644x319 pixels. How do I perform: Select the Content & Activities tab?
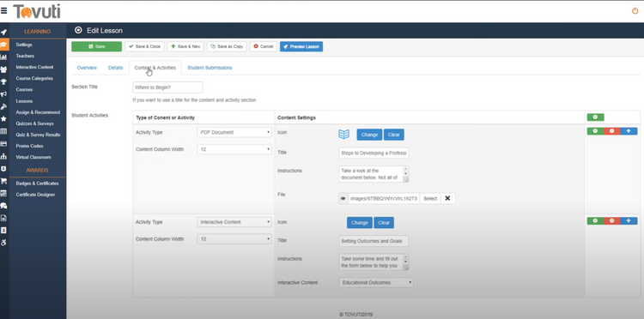click(x=155, y=68)
